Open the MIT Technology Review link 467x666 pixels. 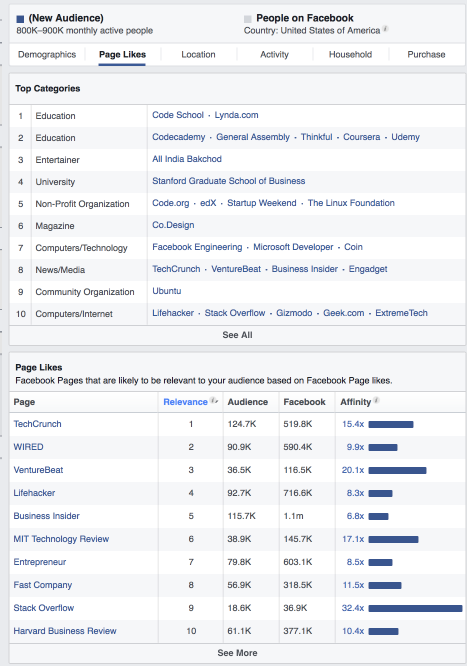pos(61,539)
